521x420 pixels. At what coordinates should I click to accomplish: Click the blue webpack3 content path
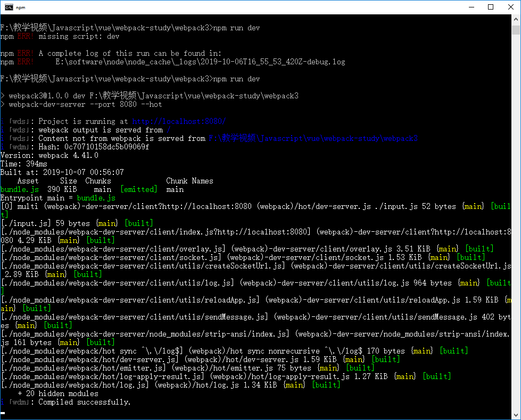point(313,138)
